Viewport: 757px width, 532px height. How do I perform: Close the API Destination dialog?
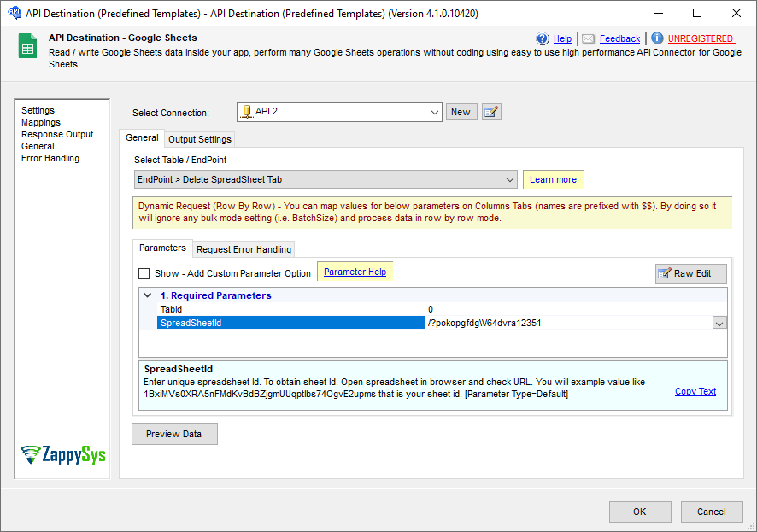click(736, 13)
